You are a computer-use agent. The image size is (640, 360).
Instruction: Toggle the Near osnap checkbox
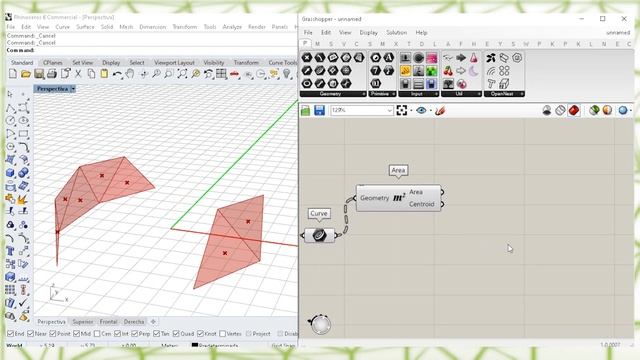click(30, 333)
